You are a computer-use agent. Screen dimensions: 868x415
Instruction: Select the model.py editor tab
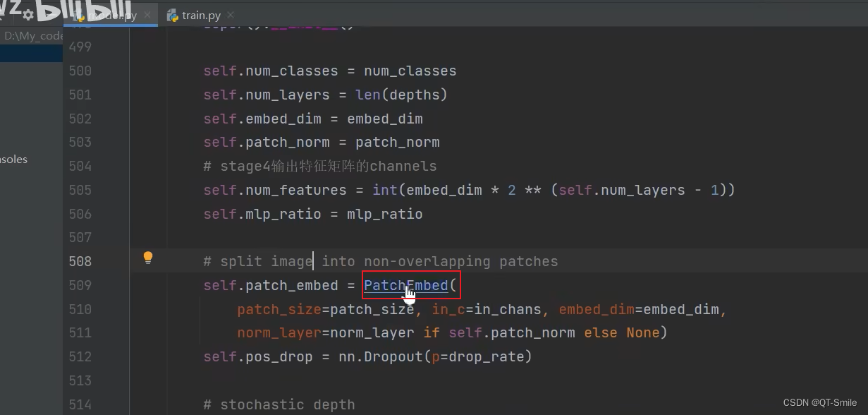point(111,15)
